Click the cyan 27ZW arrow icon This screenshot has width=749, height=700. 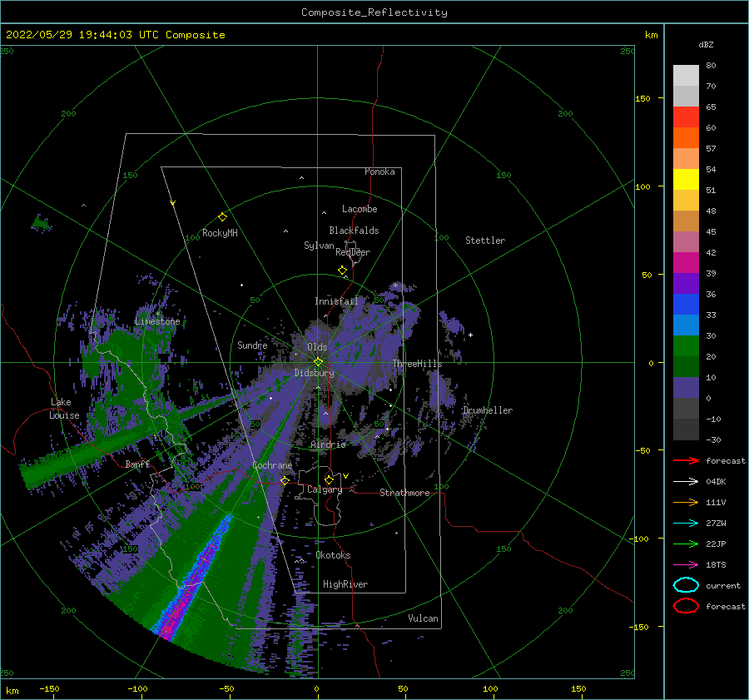686,523
